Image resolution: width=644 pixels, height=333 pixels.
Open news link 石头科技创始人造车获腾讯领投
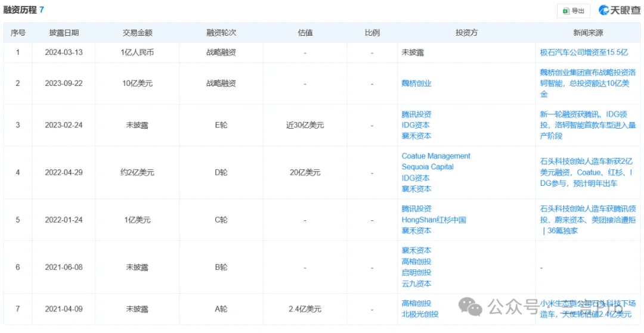(x=588, y=220)
